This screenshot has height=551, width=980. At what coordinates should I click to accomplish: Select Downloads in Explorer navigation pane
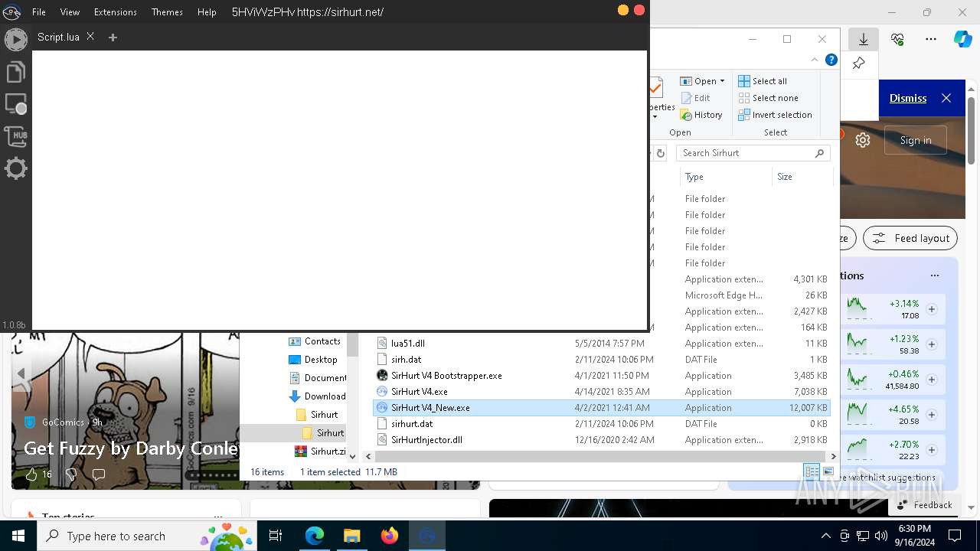(x=317, y=396)
